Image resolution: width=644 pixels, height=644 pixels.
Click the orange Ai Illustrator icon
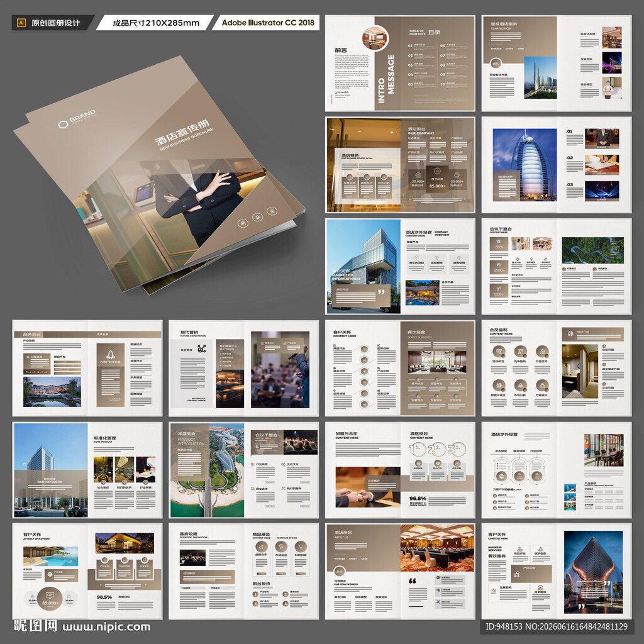pyautogui.click(x=21, y=23)
